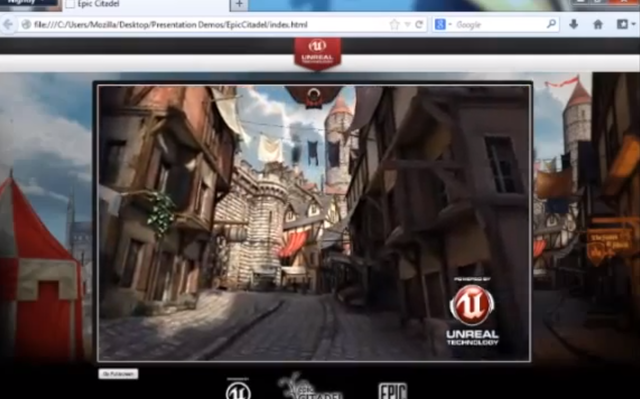Click the globe site identity icon
The image size is (640, 399).
point(27,24)
